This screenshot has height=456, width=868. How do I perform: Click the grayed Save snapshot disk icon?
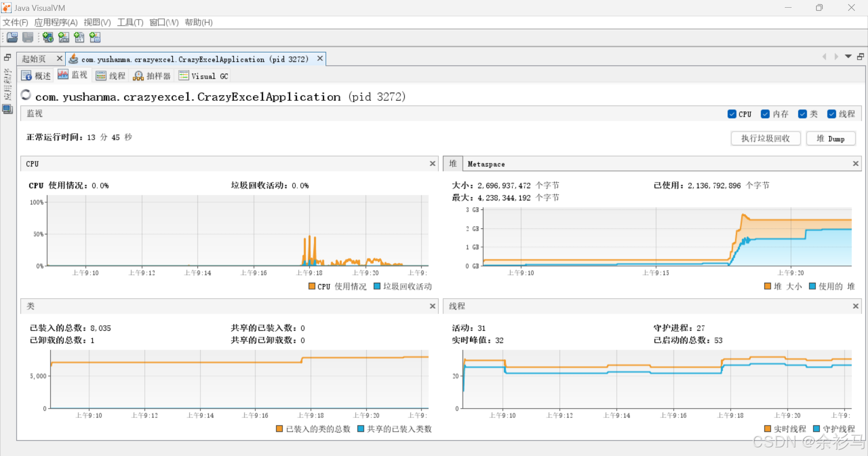click(x=28, y=38)
